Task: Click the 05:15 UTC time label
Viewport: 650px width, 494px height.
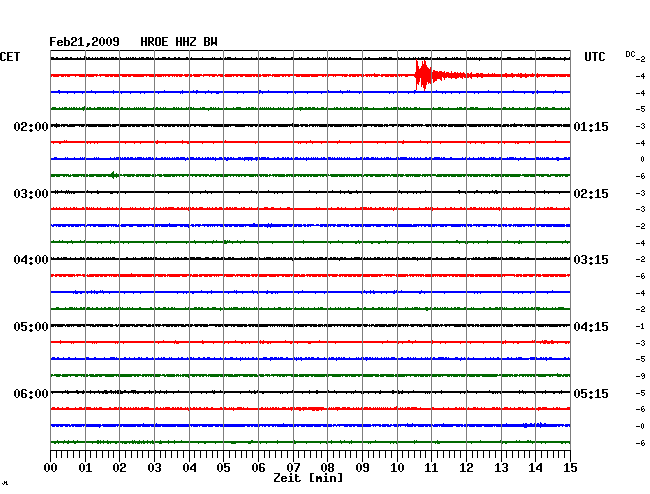Action: tap(591, 393)
